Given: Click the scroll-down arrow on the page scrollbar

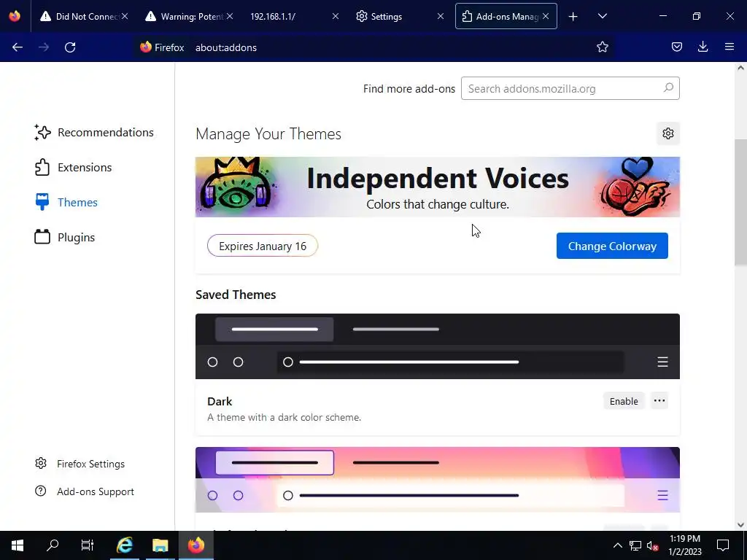Looking at the screenshot, I should 740,525.
